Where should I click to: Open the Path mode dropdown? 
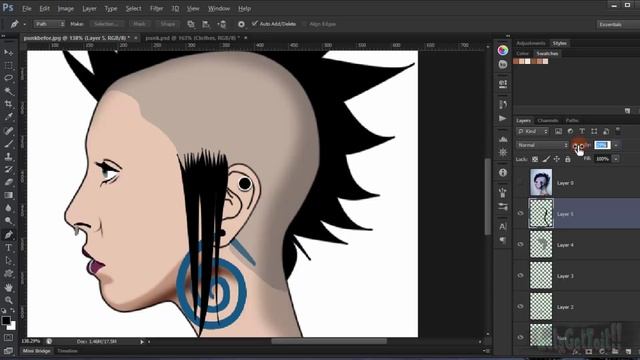[x=49, y=24]
